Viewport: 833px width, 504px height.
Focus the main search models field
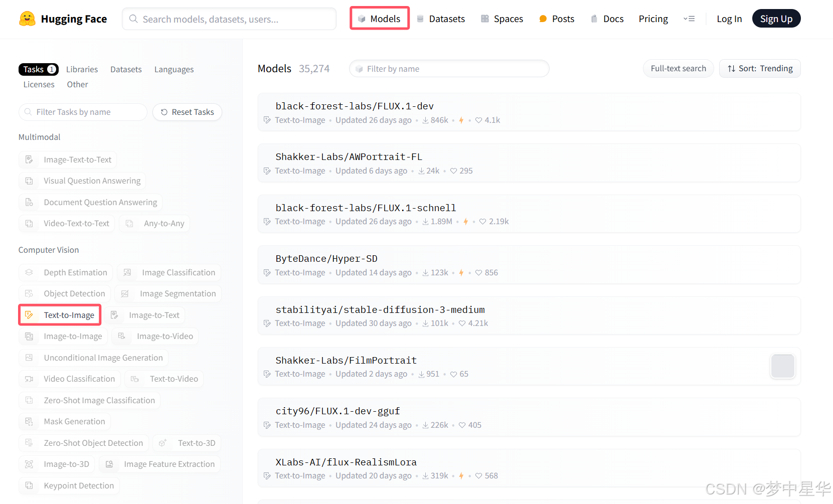[229, 19]
